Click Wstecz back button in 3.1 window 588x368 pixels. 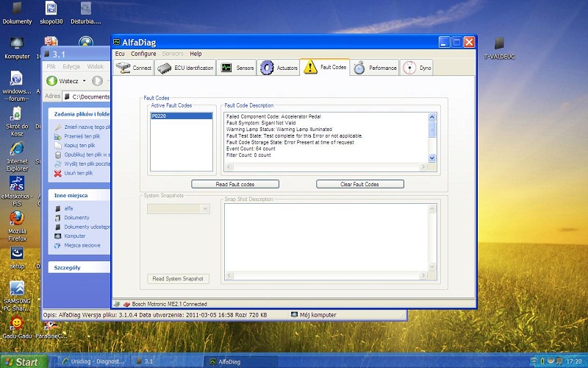pyautogui.click(x=62, y=81)
